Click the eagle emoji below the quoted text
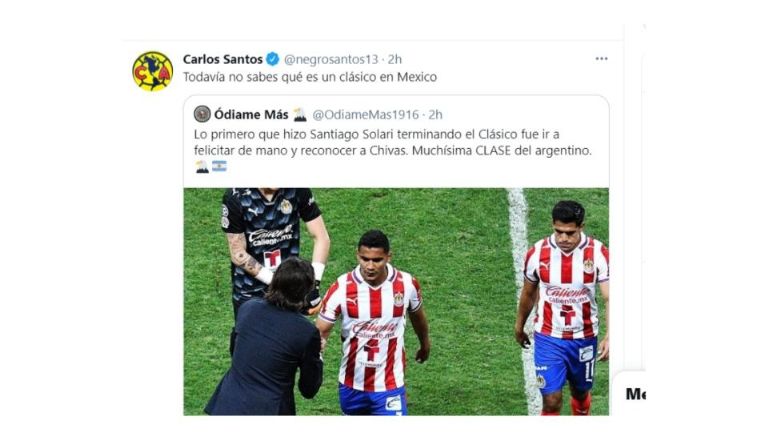768x432 pixels. pos(202,167)
